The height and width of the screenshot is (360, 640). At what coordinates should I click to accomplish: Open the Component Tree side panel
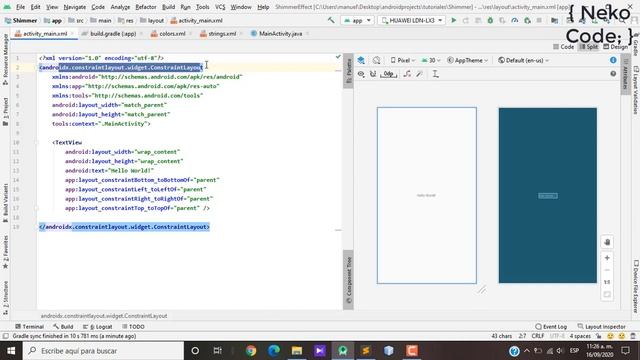[x=349, y=280]
